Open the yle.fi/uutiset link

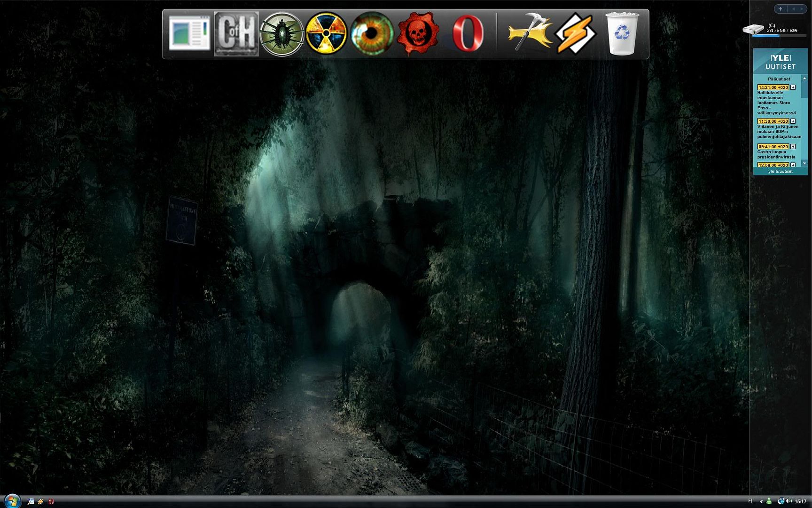780,171
